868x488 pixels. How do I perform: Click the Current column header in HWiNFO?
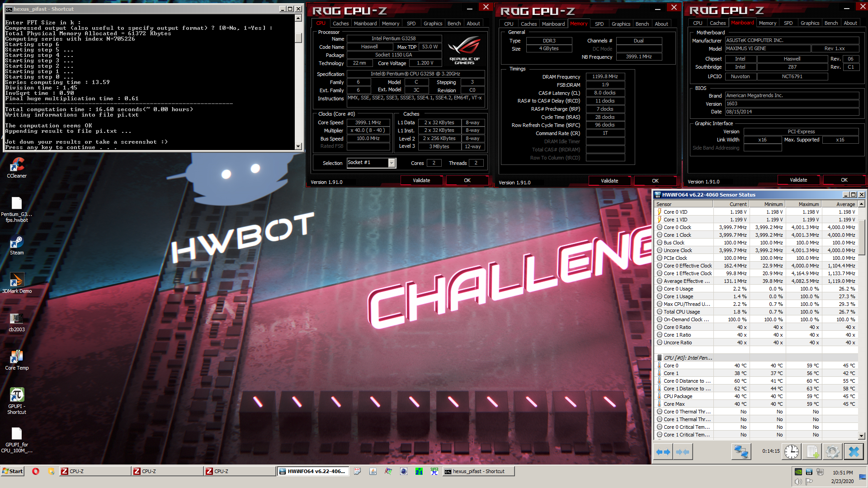pyautogui.click(x=731, y=204)
